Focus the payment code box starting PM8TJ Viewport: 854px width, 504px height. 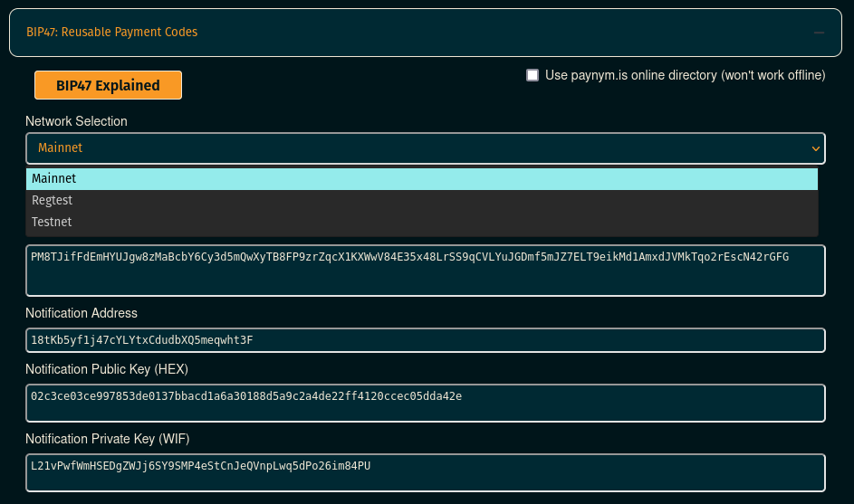[426, 271]
